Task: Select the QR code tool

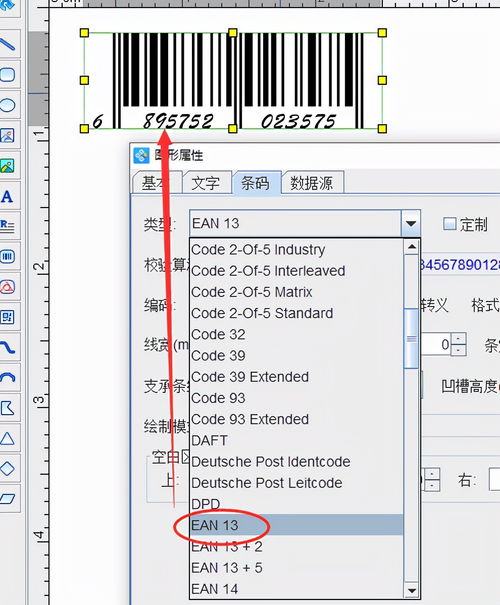Action: coord(8,317)
